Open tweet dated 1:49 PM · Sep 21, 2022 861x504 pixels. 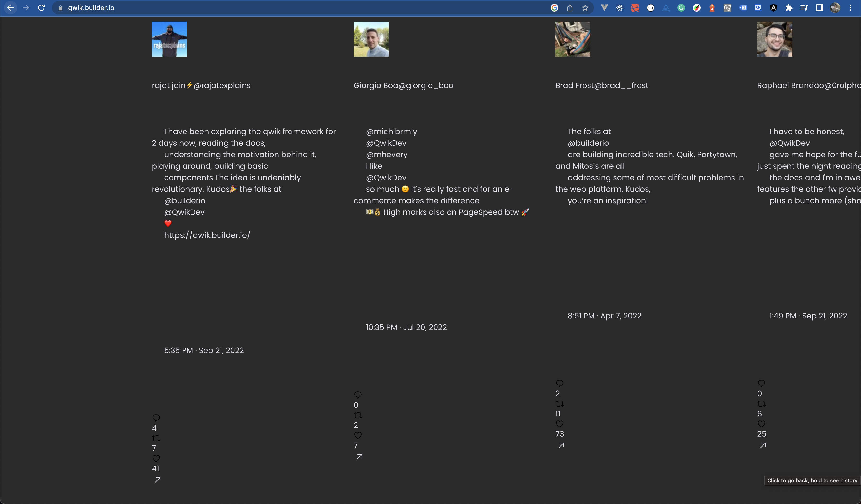[808, 316]
